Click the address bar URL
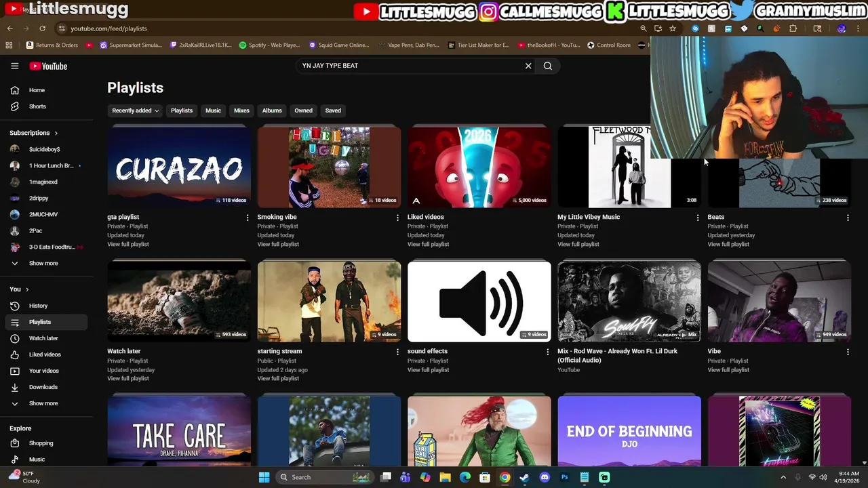Image resolution: width=868 pixels, height=488 pixels. click(108, 28)
